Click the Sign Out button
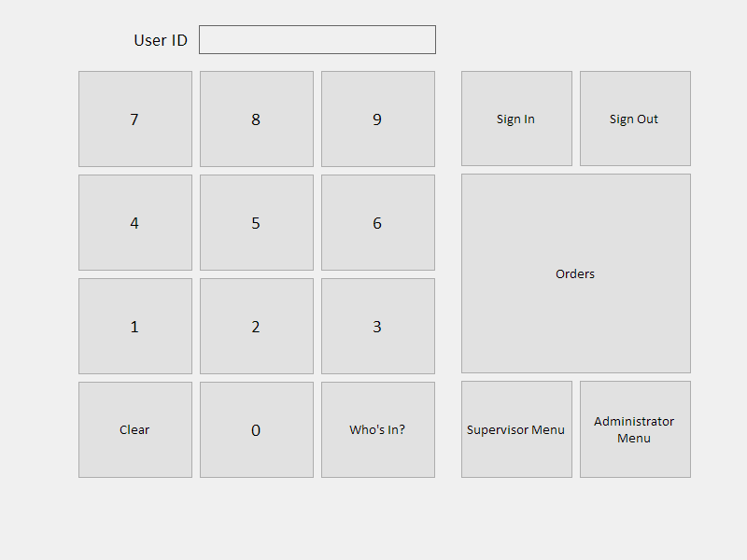Viewport: 747px width, 560px height. (x=634, y=119)
